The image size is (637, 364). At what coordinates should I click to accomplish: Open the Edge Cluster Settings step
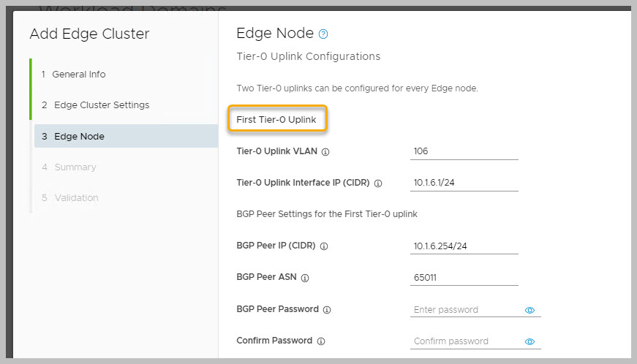(x=101, y=105)
